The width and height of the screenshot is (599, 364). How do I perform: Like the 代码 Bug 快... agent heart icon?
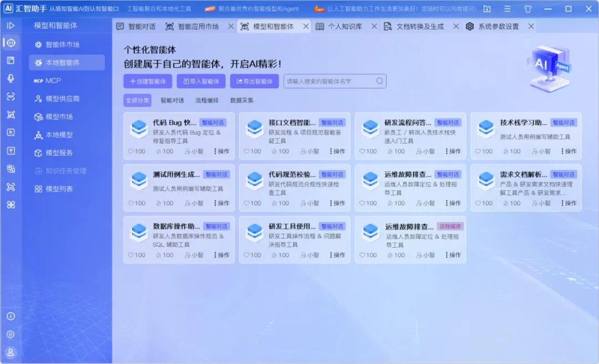(x=131, y=151)
